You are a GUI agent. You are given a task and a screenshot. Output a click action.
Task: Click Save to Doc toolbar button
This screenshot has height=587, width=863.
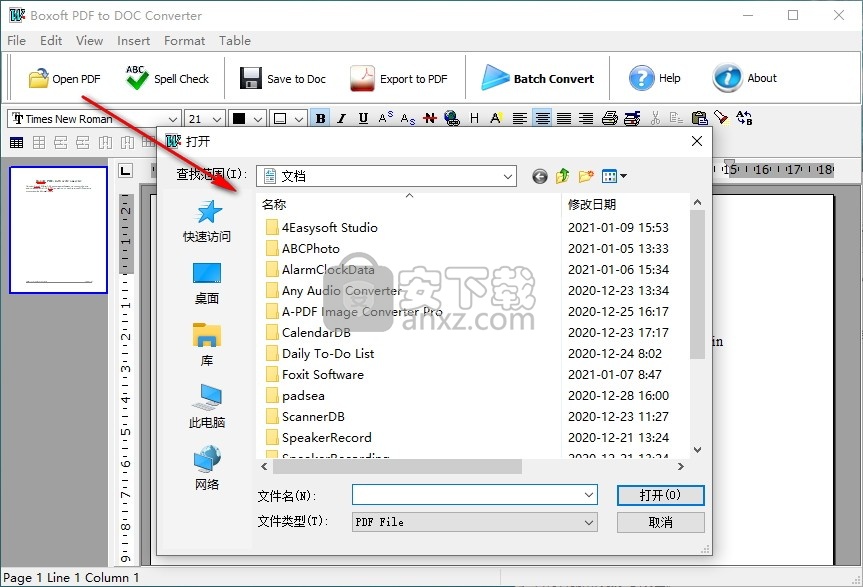tap(283, 79)
